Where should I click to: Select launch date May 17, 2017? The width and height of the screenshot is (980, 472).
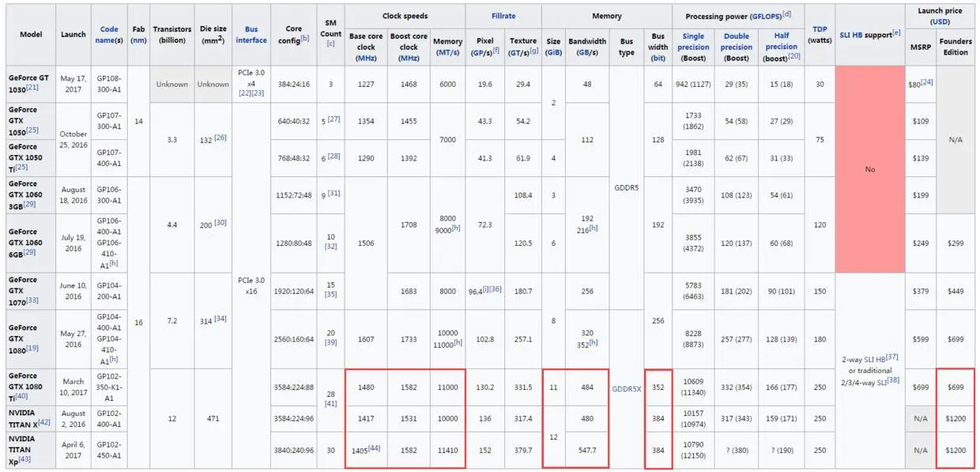73,84
